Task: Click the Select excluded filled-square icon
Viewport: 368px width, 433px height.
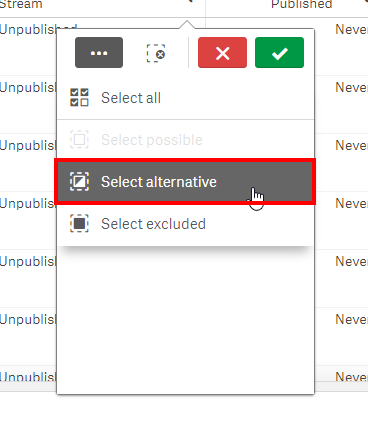Action: click(79, 223)
